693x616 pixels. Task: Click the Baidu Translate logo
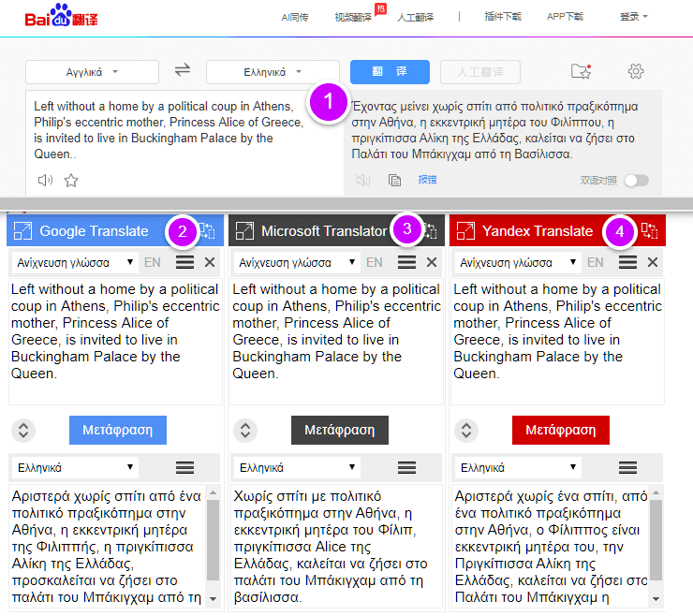pos(62,16)
